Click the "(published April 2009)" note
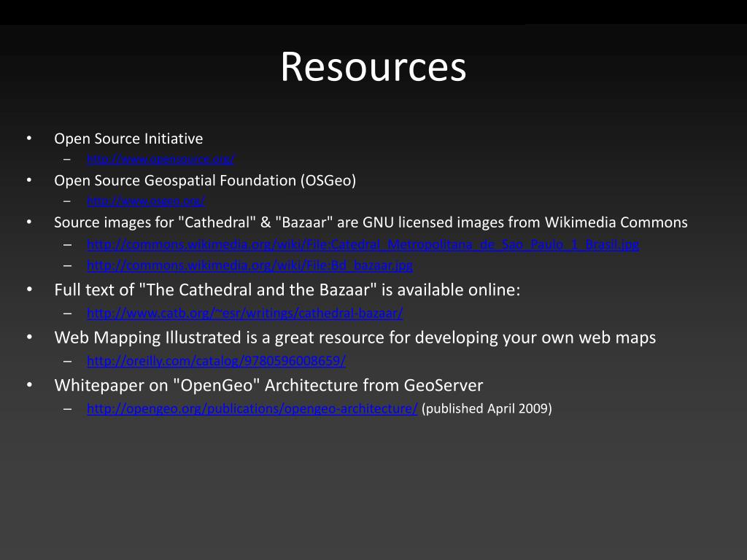Viewport: 747px width, 560px height. click(x=487, y=408)
